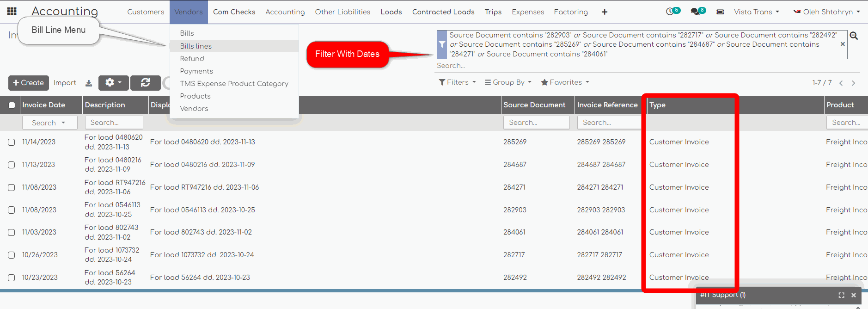Open the activities clock icon

670,12
